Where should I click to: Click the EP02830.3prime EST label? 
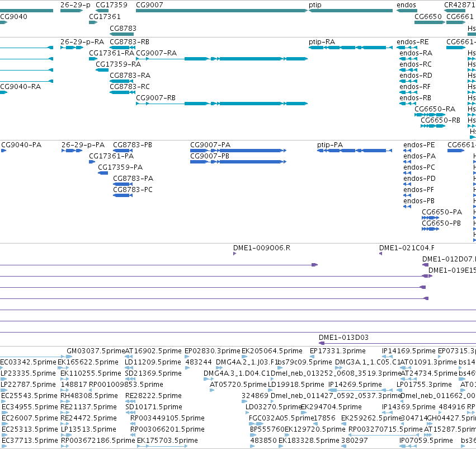click(213, 351)
